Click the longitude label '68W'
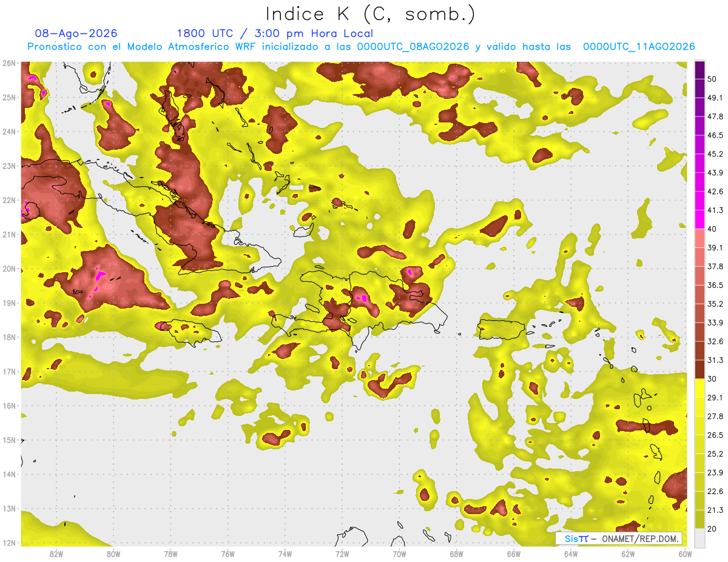This screenshot has width=728, height=562. tap(456, 554)
